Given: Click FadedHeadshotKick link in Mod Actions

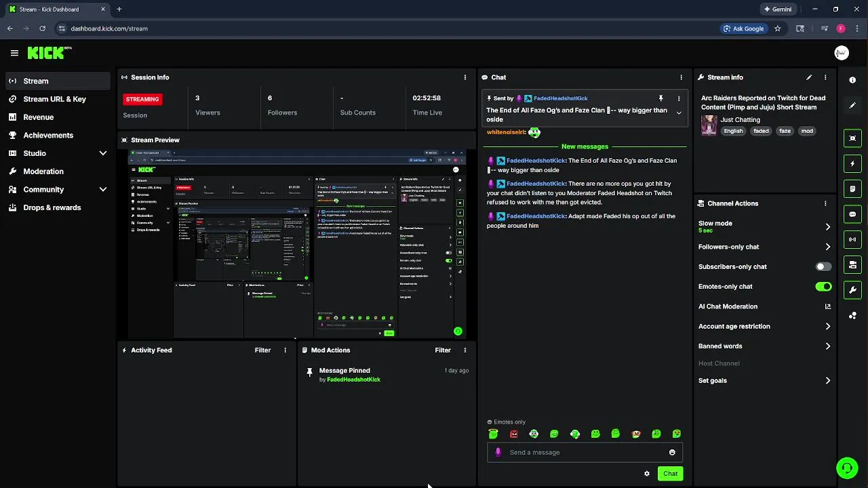Looking at the screenshot, I should pos(353,380).
